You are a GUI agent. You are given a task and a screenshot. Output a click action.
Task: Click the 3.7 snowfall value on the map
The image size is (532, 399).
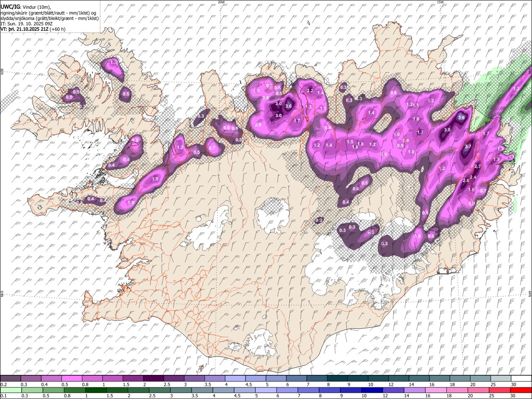468,147
